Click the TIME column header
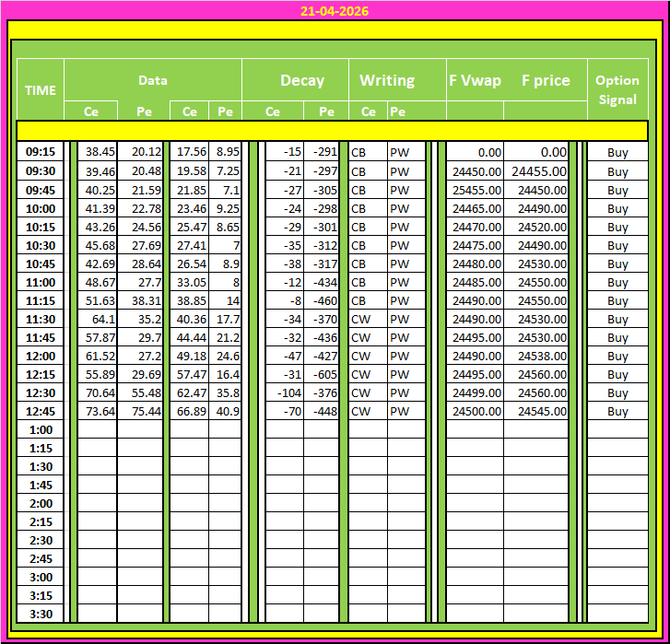This screenshot has height=644, width=670. click(x=41, y=89)
